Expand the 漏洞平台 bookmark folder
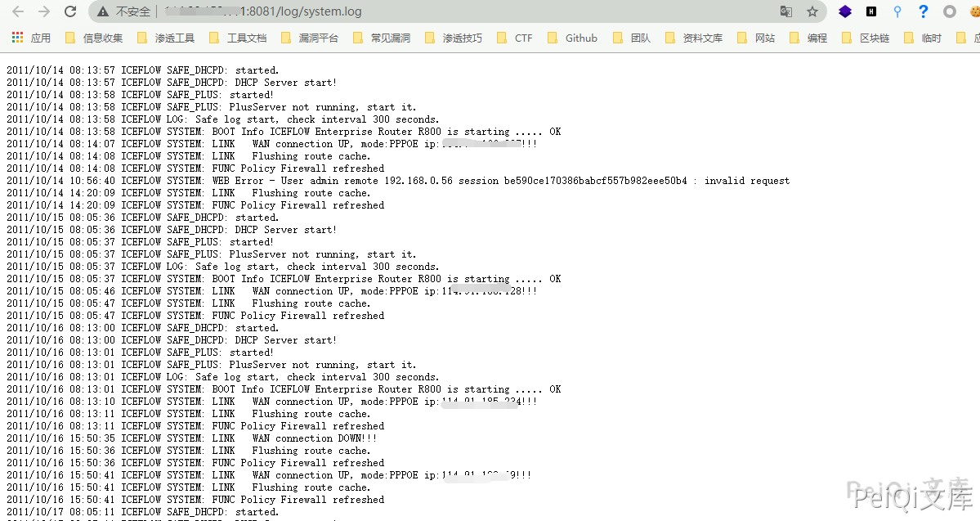The image size is (980, 521). [x=310, y=38]
